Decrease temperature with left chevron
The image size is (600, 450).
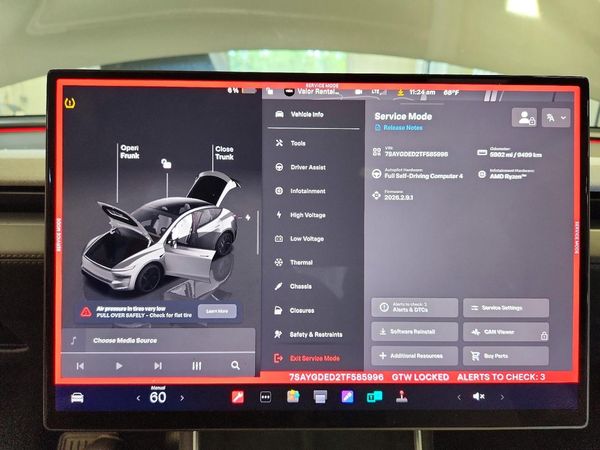138,398
